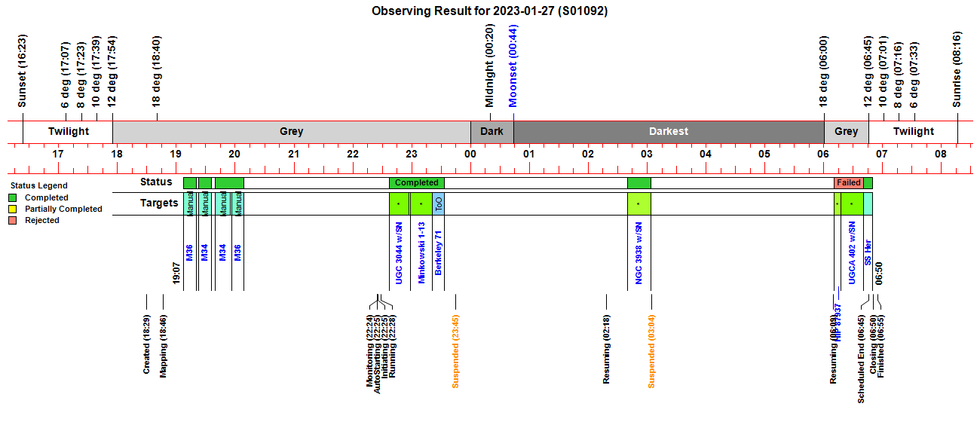Image resolution: width=980 pixels, height=422 pixels.
Task: Click the 8 deg (07:16) marker label
Action: 898,75
